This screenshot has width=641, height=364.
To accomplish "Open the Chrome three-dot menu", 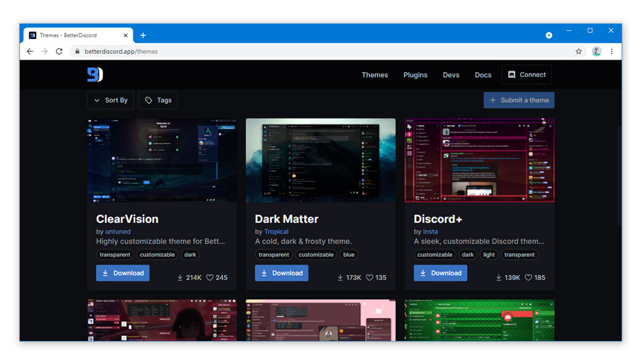I will (612, 51).
